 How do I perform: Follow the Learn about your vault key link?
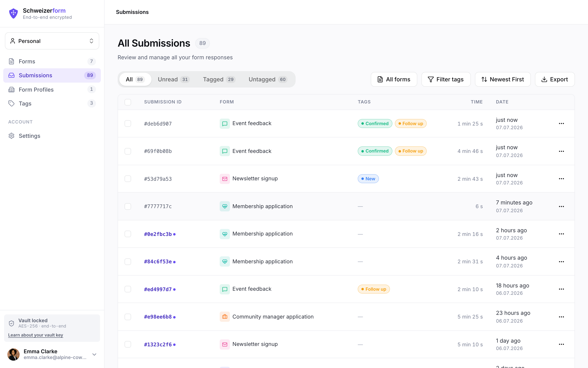[36, 335]
